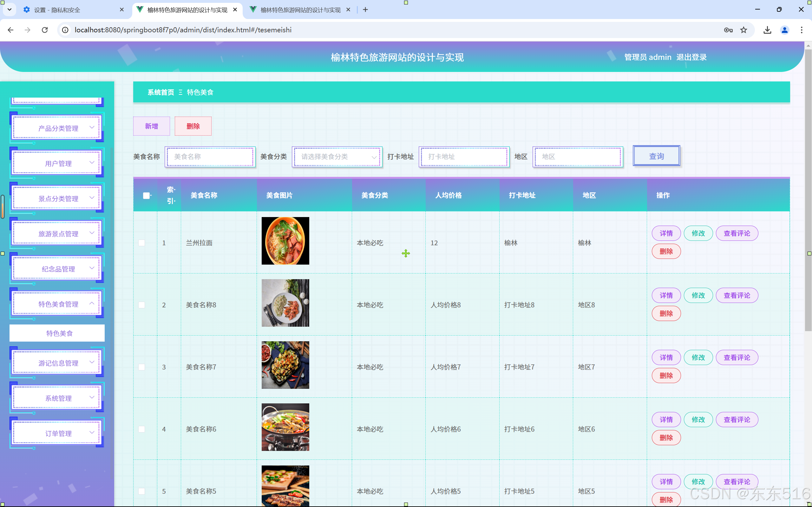The image size is (812, 507).
Task: Open a new tab with plus icon
Action: (x=365, y=10)
